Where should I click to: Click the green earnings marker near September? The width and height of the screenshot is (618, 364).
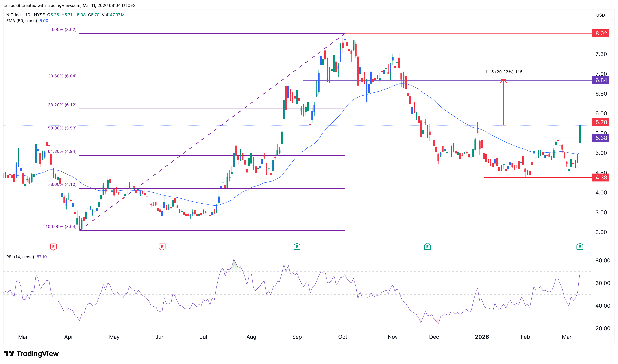coord(297,246)
